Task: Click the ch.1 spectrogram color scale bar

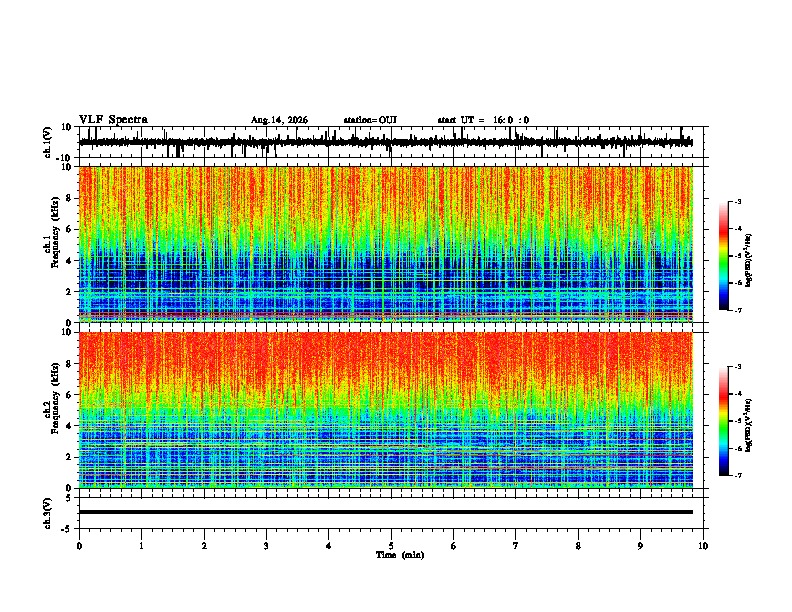Action: pos(724,256)
